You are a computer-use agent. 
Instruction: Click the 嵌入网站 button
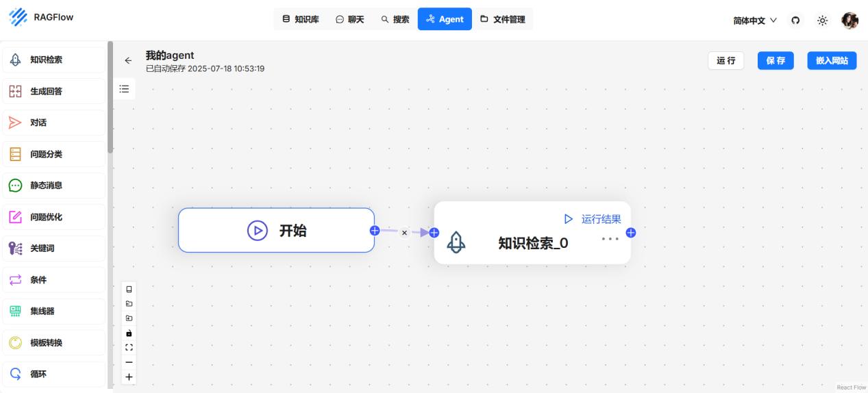point(832,60)
